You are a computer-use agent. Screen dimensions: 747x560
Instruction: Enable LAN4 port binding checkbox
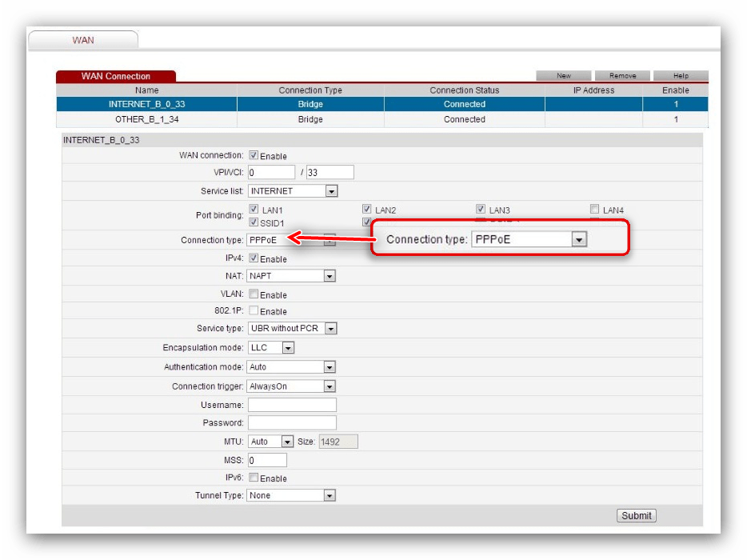594,210
